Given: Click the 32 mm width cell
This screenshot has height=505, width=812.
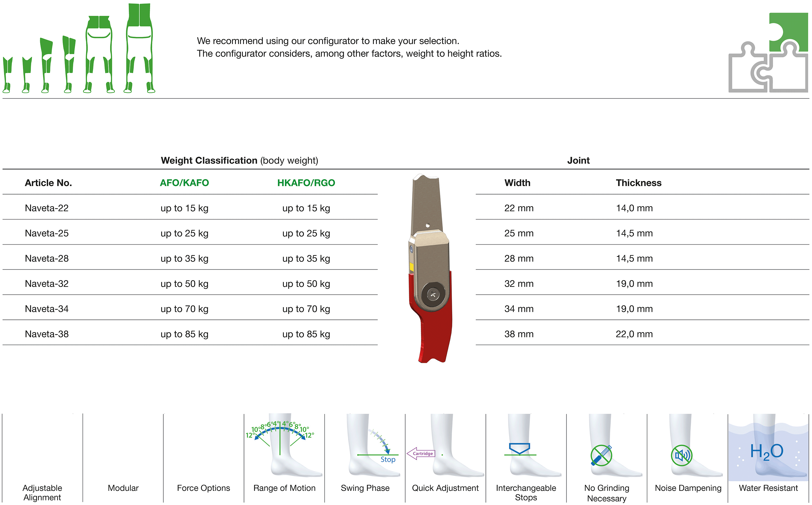Looking at the screenshot, I should [x=519, y=284].
